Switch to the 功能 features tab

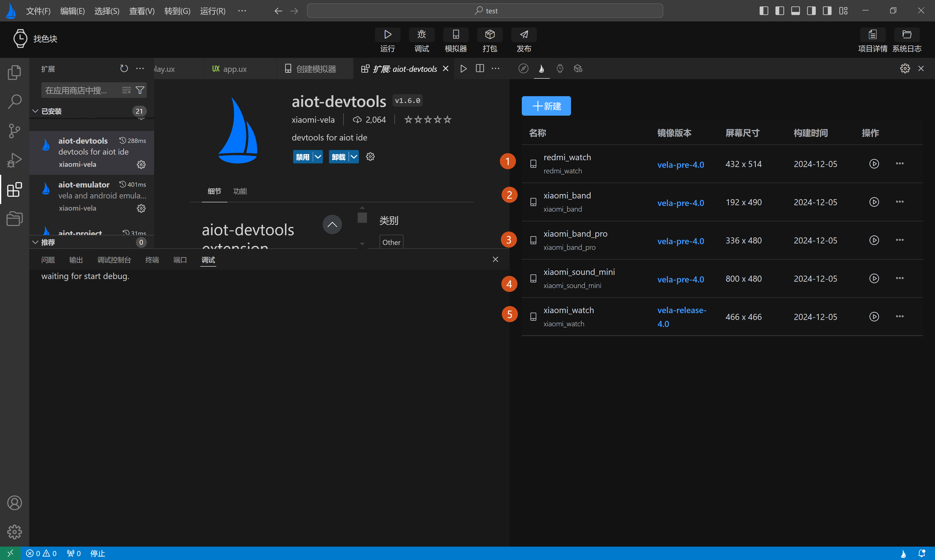(240, 191)
